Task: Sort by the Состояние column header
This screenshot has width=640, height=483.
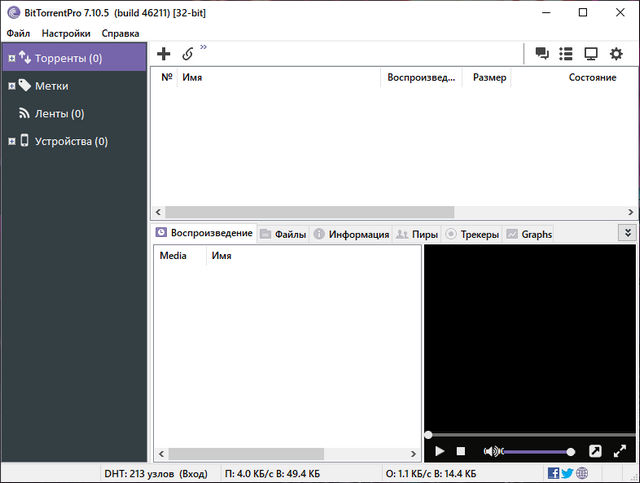Action: (x=592, y=77)
